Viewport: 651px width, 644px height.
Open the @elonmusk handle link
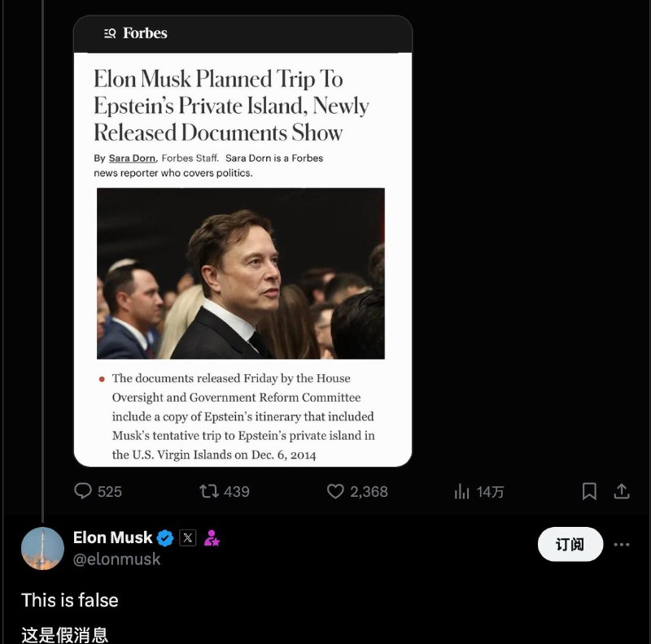click(116, 559)
